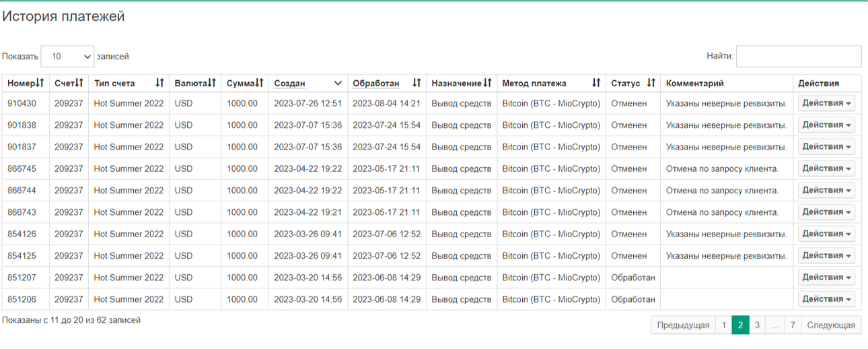Open the records-per-page dropdown showing 10
868x349 pixels.
tap(68, 57)
